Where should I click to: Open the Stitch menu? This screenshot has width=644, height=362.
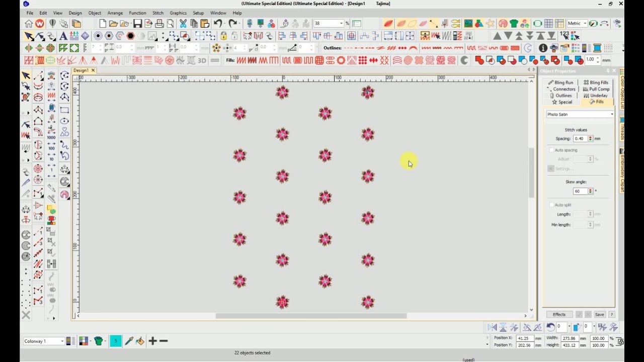[158, 13]
